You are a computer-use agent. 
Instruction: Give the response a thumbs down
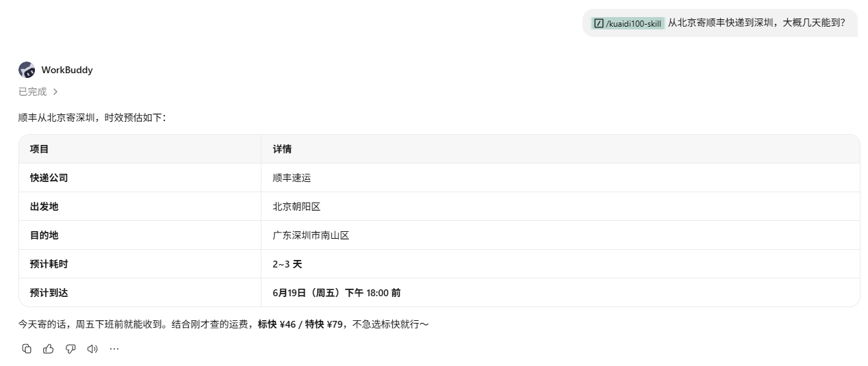point(71,349)
